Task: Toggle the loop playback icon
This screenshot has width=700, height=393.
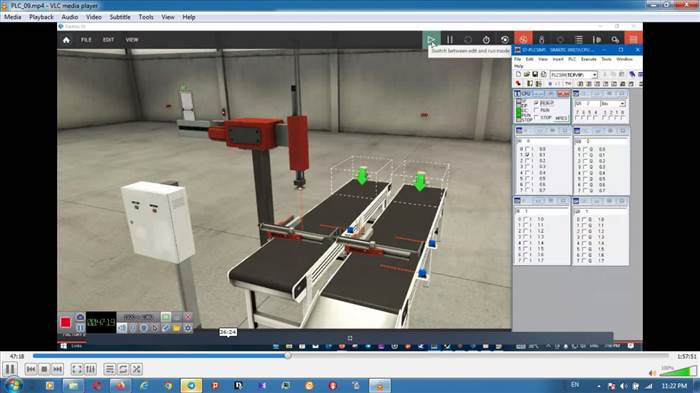Action: [x=123, y=369]
